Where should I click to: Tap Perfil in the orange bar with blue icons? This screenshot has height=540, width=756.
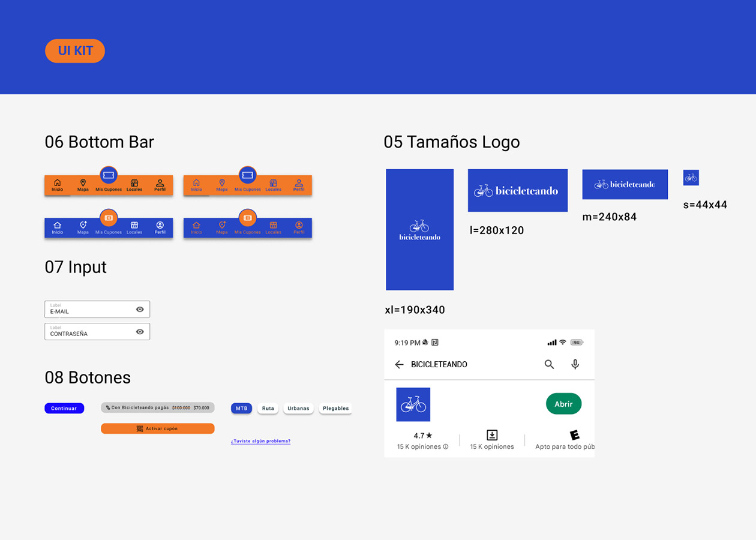tap(299, 185)
